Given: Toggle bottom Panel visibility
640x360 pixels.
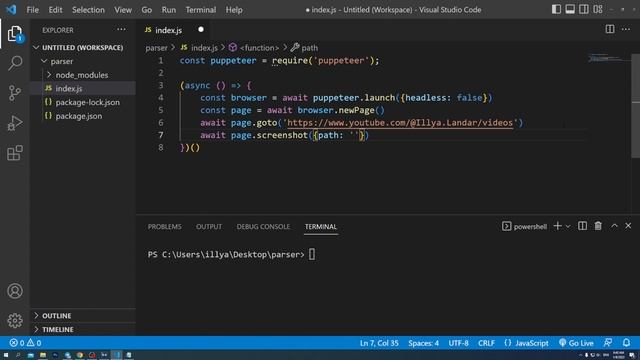Looking at the screenshot, I should coord(570,9).
